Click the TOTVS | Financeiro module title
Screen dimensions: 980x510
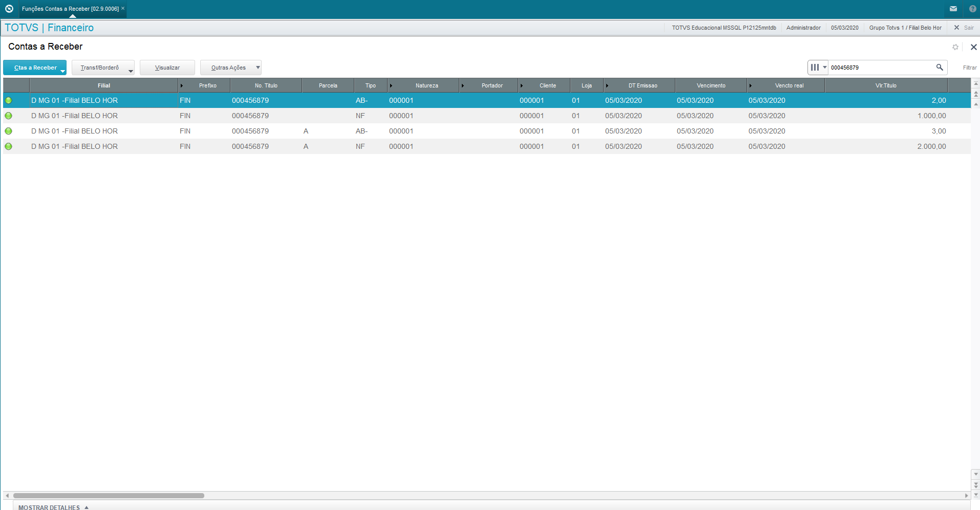click(49, 28)
